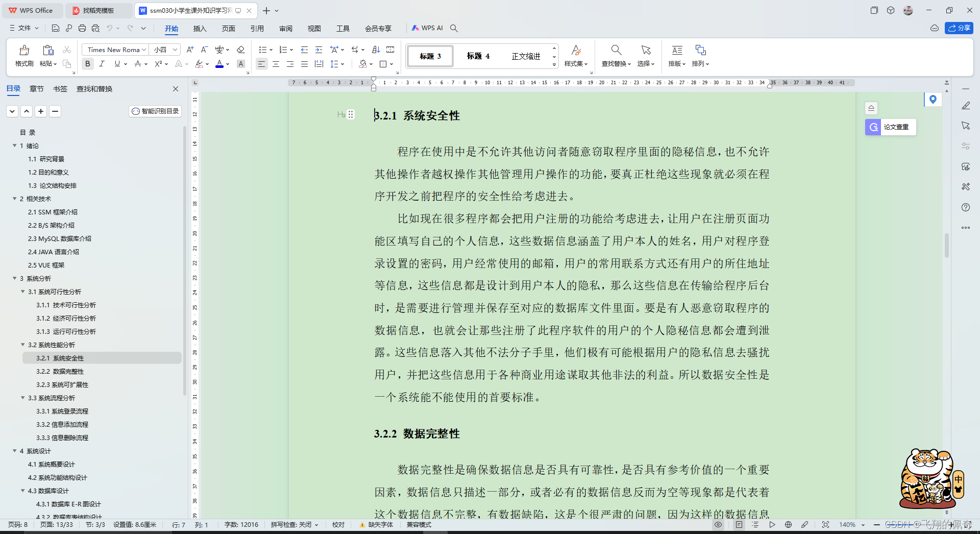Collapse the 3.1 系统可行性分析 node
The height and width of the screenshot is (534, 980).
point(22,292)
